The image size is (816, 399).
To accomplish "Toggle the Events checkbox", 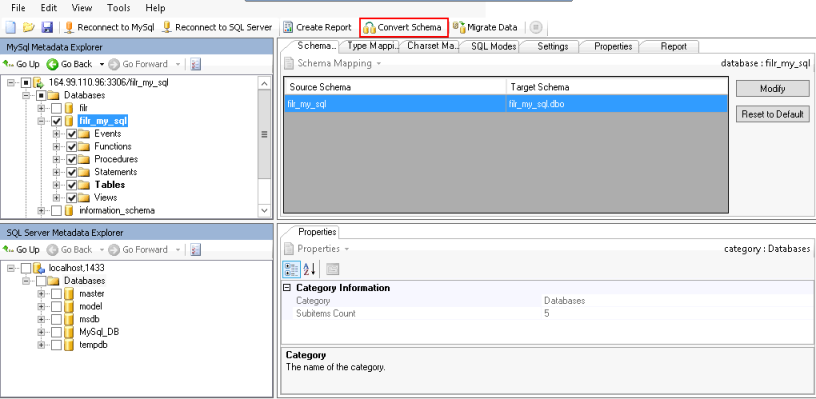I will point(72,134).
